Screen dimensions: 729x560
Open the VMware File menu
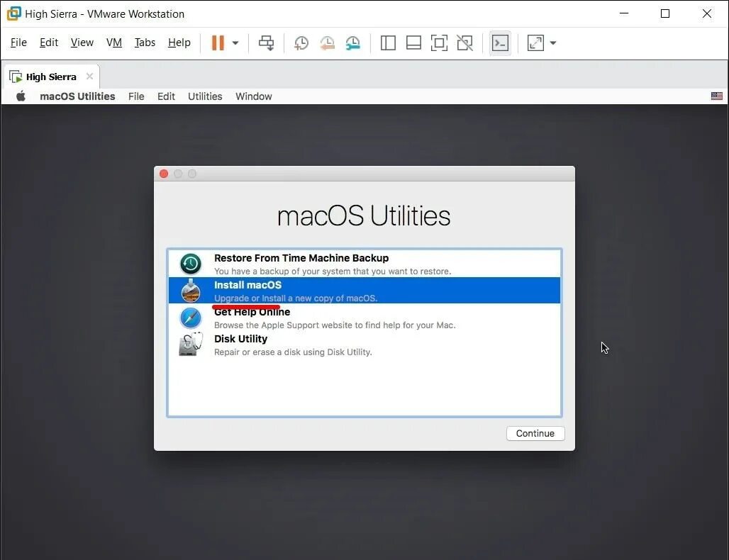tap(18, 43)
